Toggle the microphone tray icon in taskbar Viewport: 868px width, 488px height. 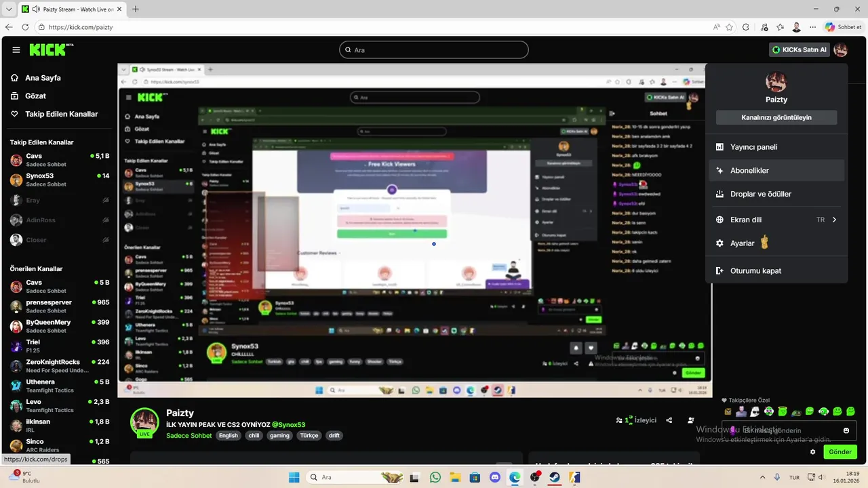(777, 477)
